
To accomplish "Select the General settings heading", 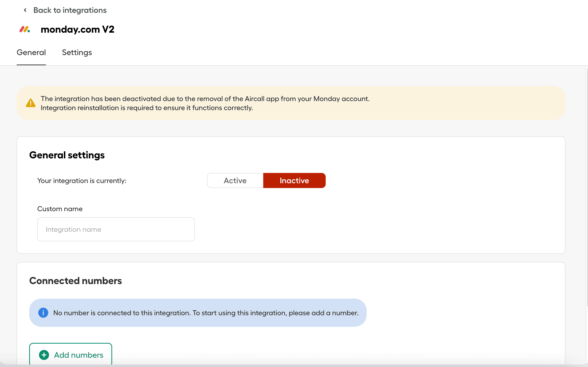I will point(67,155).
